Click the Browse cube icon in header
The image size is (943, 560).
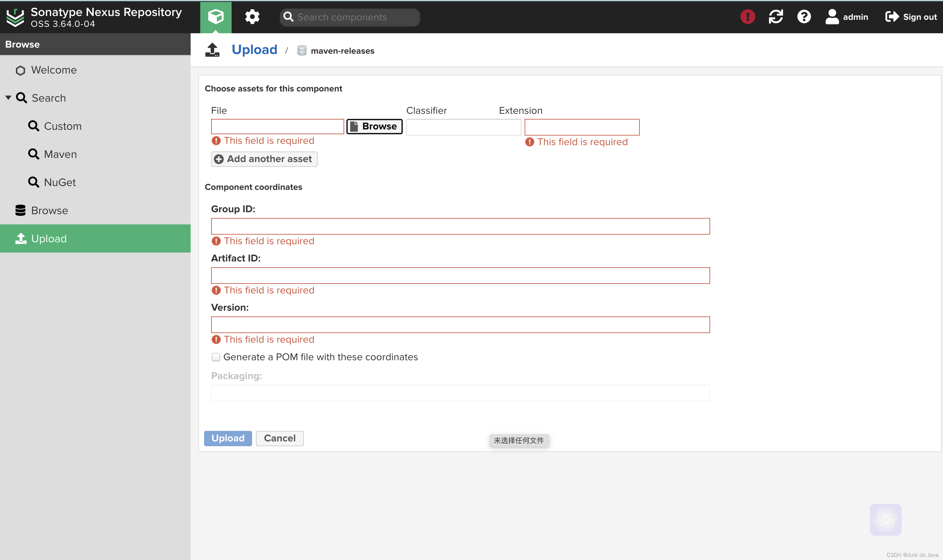click(x=216, y=17)
